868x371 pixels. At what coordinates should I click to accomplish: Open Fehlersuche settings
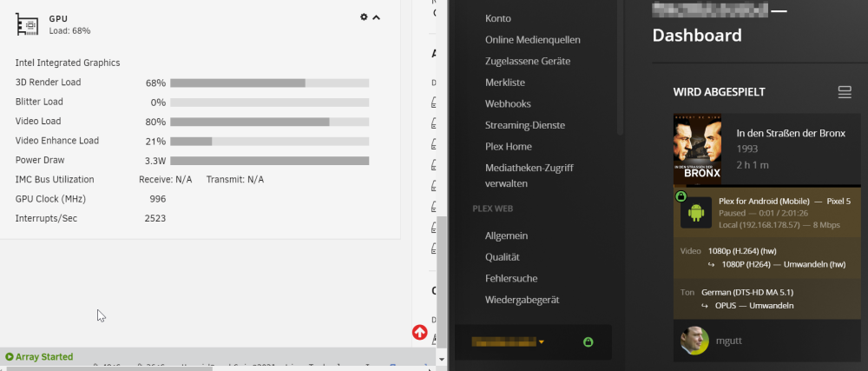(511, 279)
